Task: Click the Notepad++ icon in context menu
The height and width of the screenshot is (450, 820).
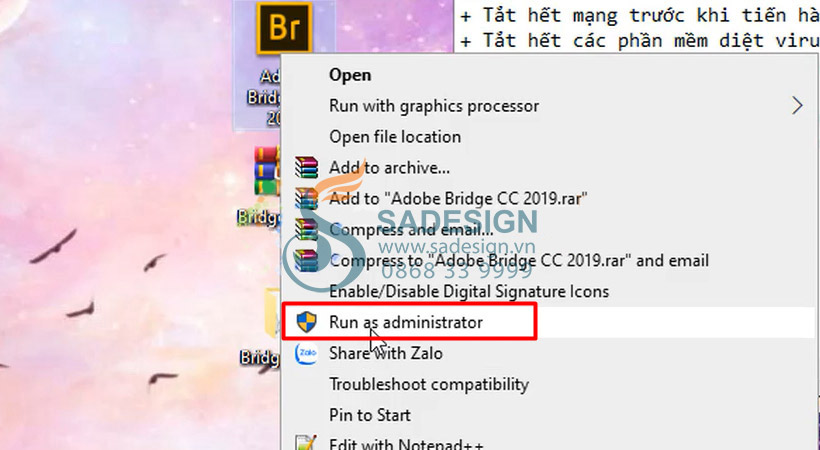Action: pyautogui.click(x=306, y=444)
